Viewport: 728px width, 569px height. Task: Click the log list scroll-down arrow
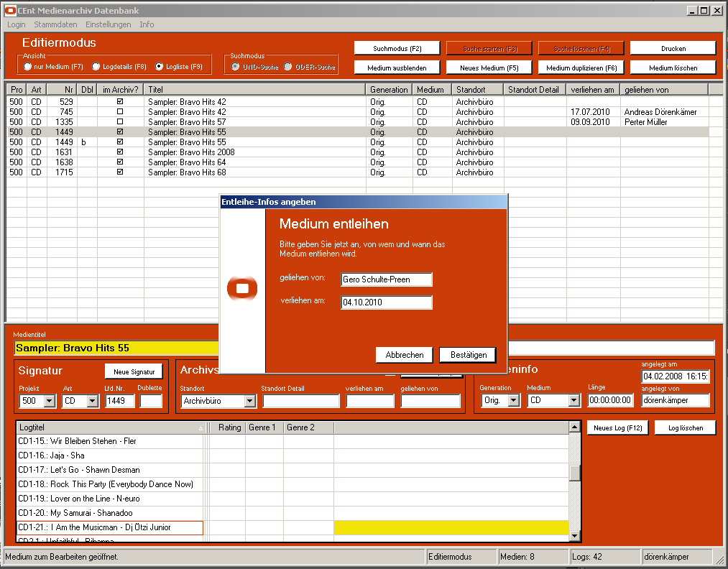click(x=574, y=536)
